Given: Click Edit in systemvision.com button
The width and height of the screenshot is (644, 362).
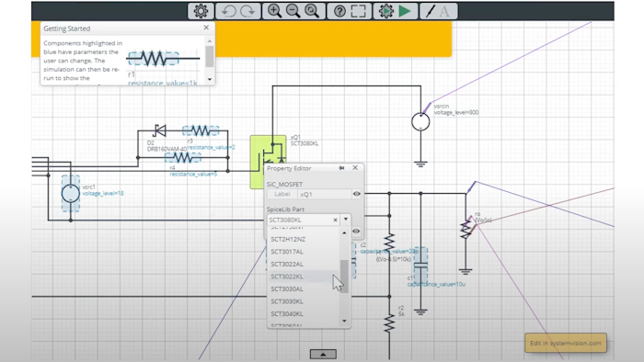Looking at the screenshot, I should click(x=566, y=343).
